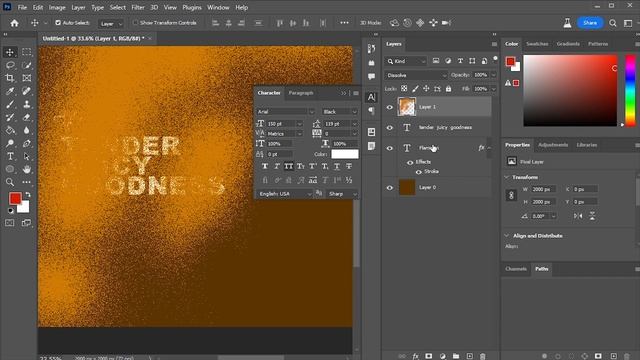Viewport: 640px width, 360px height.
Task: Open the Filter menu
Action: (x=138, y=7)
